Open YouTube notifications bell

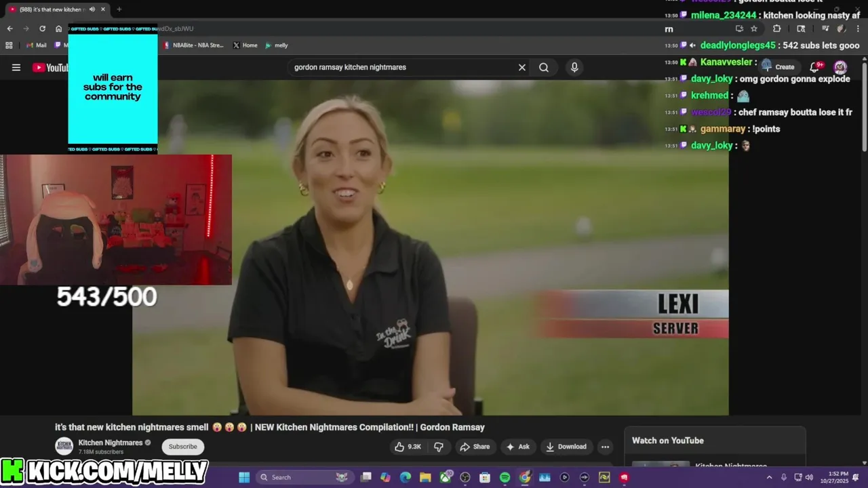coord(816,66)
